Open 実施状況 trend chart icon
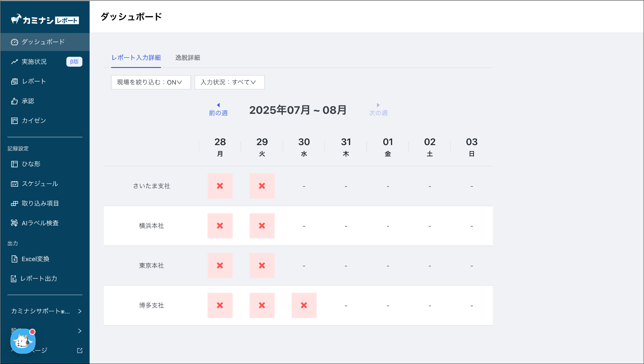Image resolution: width=644 pixels, height=364 pixels. point(14,62)
